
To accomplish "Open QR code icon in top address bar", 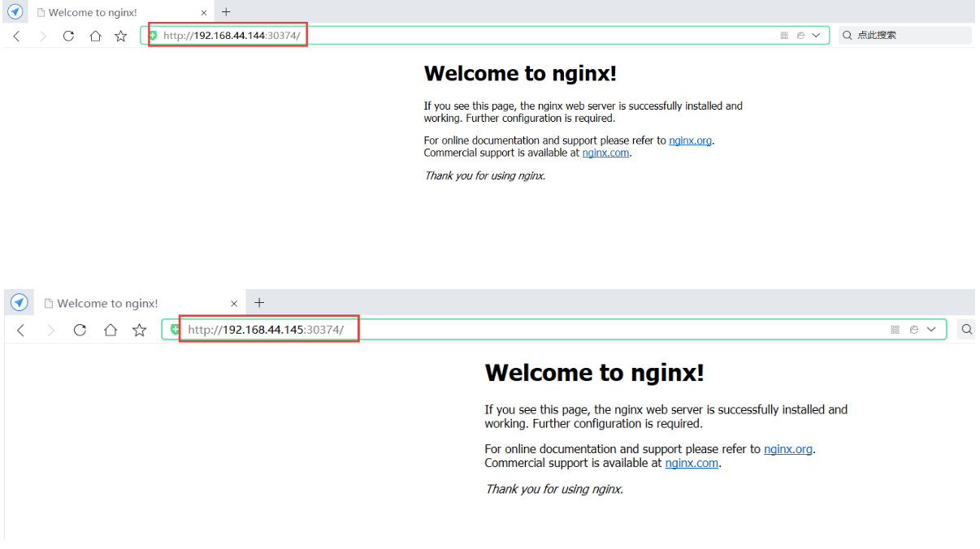I will coord(784,36).
